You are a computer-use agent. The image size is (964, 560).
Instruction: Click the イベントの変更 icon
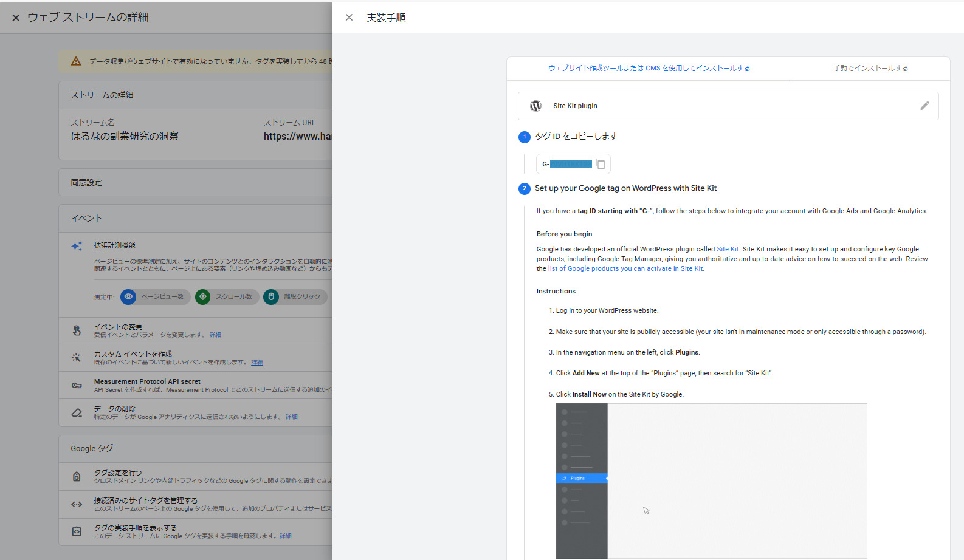click(77, 330)
